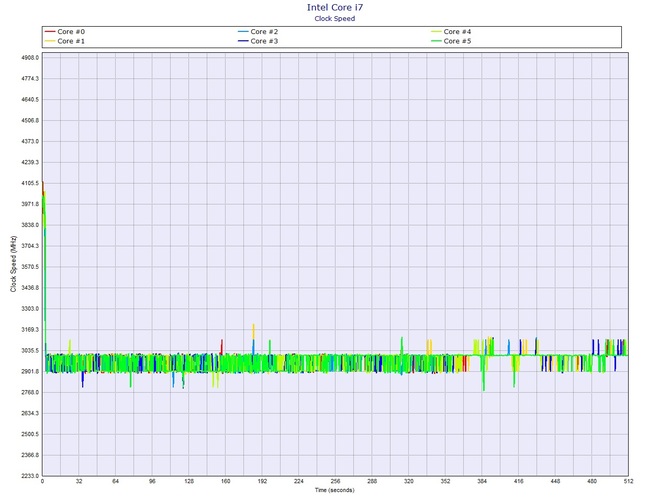Click the 4640.5 y-axis value
Image resolution: width=670 pixels, height=502 pixels.
(30, 100)
